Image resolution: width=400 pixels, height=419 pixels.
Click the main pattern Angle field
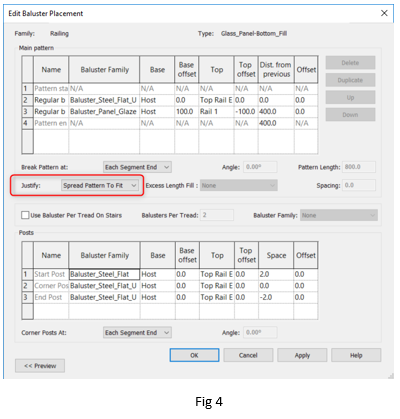[x=260, y=167]
